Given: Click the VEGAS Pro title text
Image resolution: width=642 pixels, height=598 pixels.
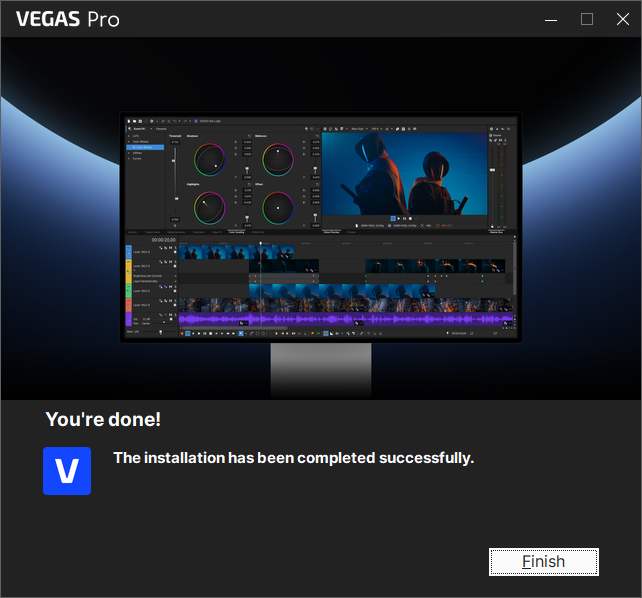Looking at the screenshot, I should (x=68, y=19).
